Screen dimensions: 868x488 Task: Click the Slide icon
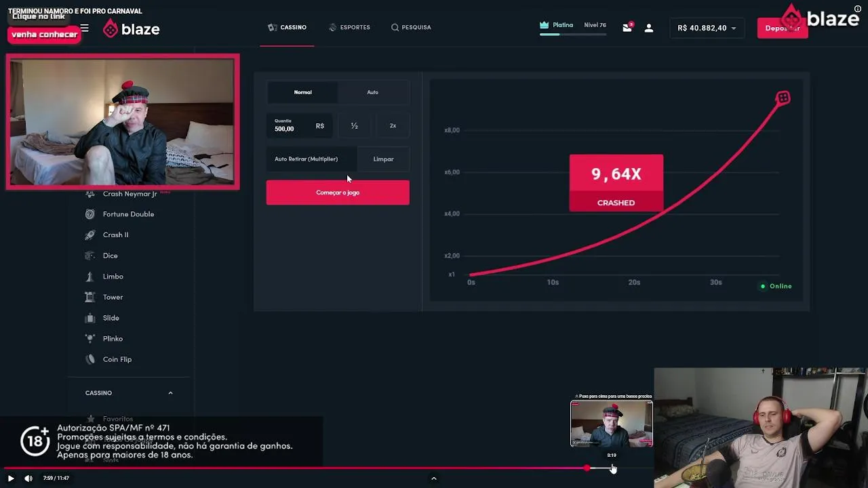90,318
